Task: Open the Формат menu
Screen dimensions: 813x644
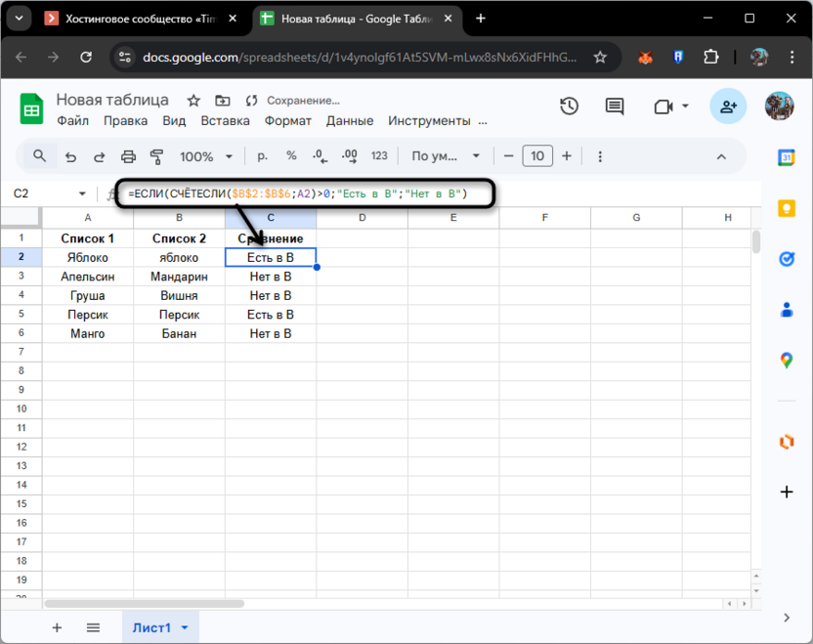Action: (x=287, y=121)
